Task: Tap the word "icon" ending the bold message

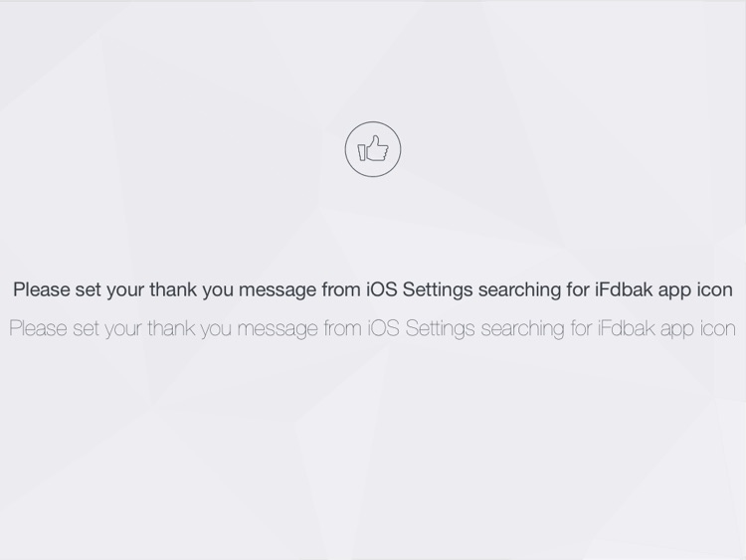Action: [x=713, y=289]
